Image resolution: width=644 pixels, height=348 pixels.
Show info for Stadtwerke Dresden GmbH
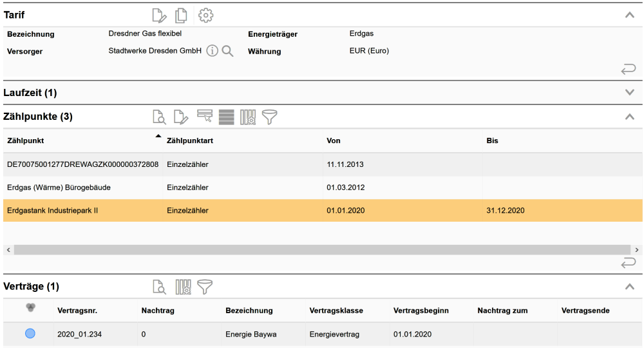pos(213,51)
